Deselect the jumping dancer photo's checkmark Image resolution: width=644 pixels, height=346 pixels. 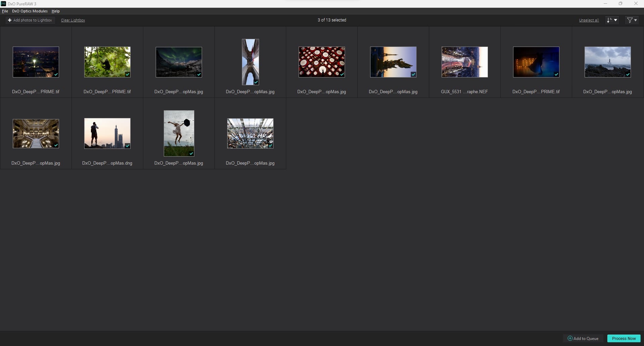click(191, 153)
